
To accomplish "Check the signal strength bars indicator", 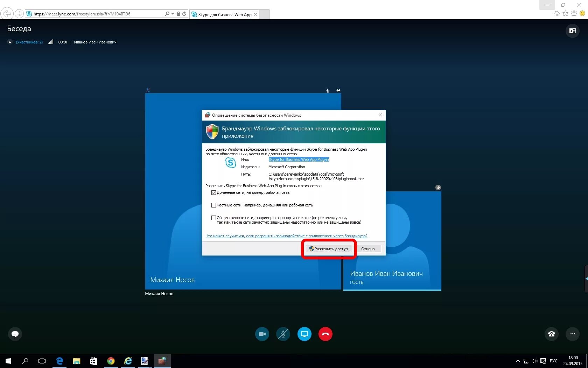I will [51, 42].
